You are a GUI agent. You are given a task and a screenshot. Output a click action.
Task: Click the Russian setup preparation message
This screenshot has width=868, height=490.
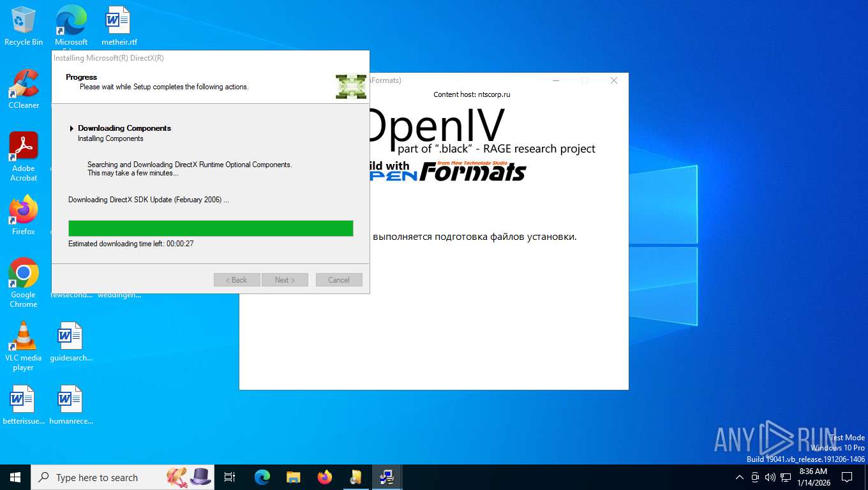click(x=474, y=237)
